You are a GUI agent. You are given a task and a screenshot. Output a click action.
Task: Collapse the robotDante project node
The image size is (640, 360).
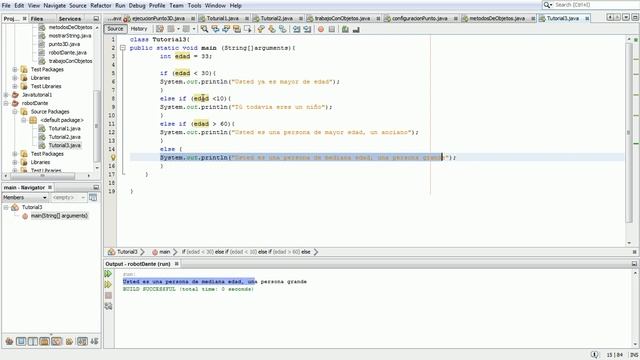[6, 103]
